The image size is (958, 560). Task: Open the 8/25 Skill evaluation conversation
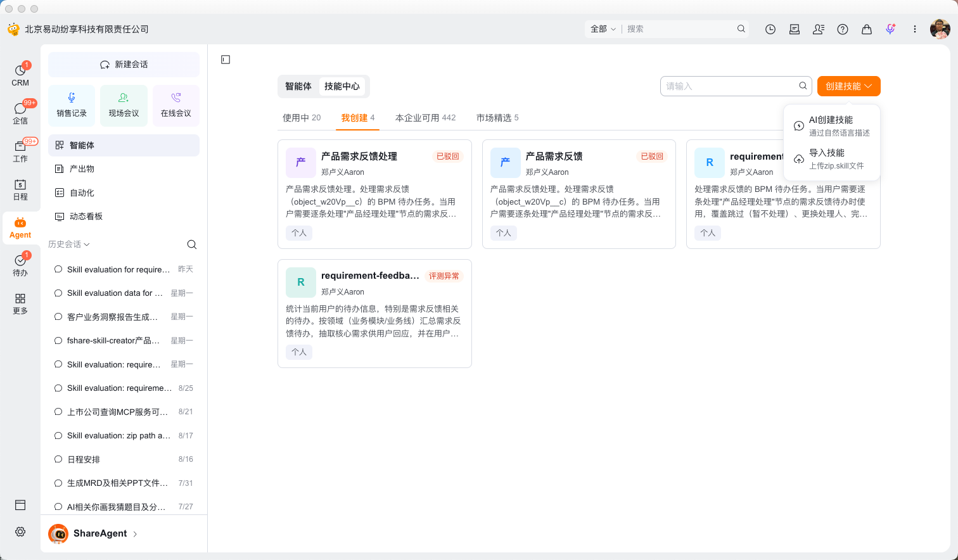pos(124,388)
